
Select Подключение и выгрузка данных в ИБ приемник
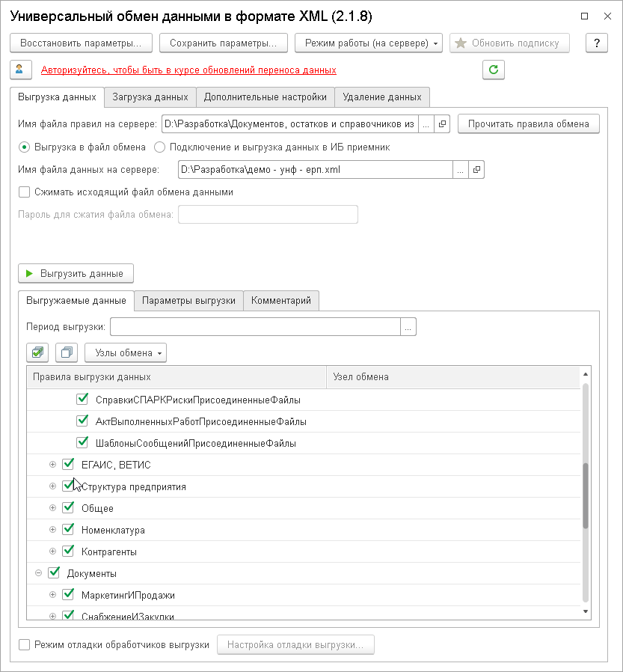[160, 147]
